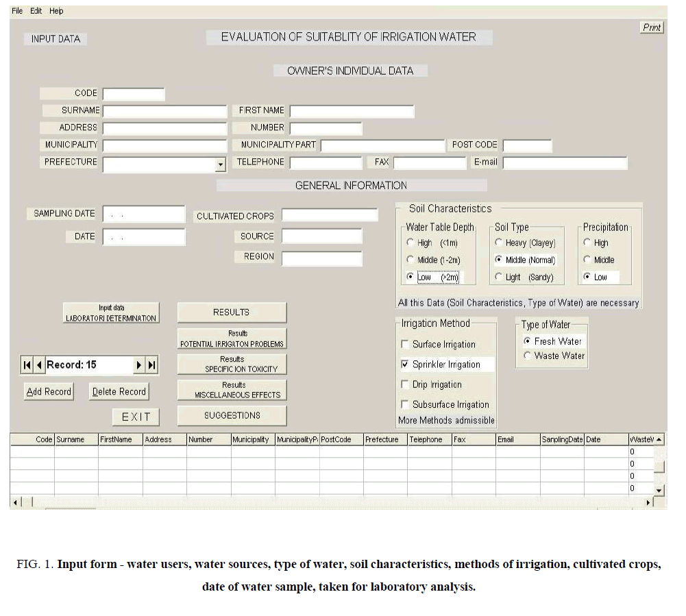Click the right scroll arrow below the data grid

[648, 502]
